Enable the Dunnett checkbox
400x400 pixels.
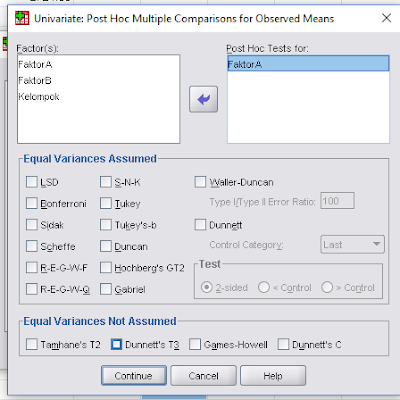200,225
